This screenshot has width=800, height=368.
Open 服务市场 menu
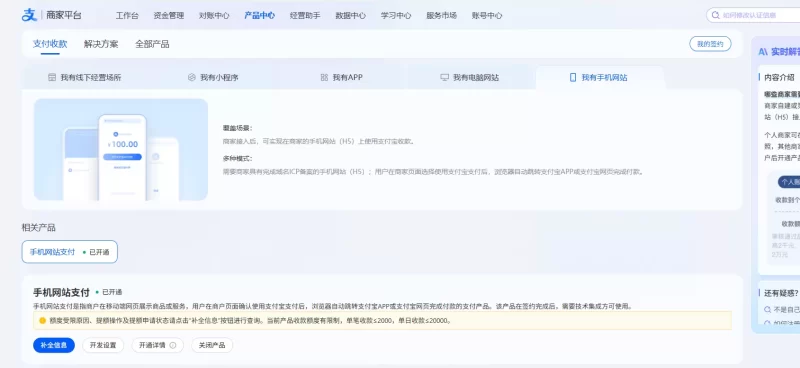pyautogui.click(x=441, y=15)
